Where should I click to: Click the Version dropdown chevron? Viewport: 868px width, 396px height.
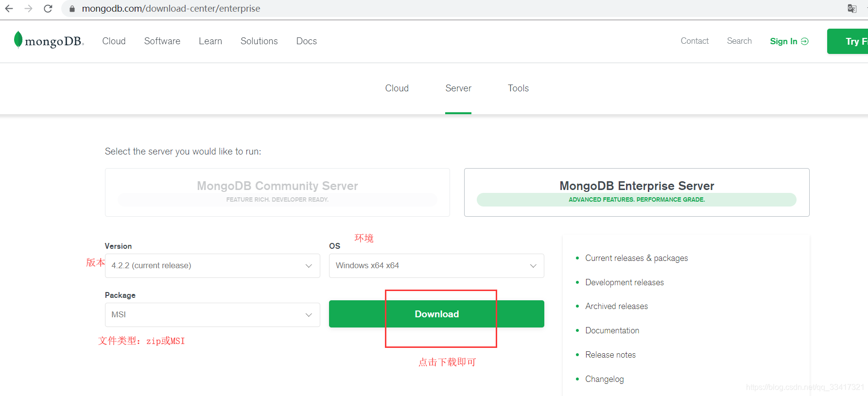click(309, 266)
